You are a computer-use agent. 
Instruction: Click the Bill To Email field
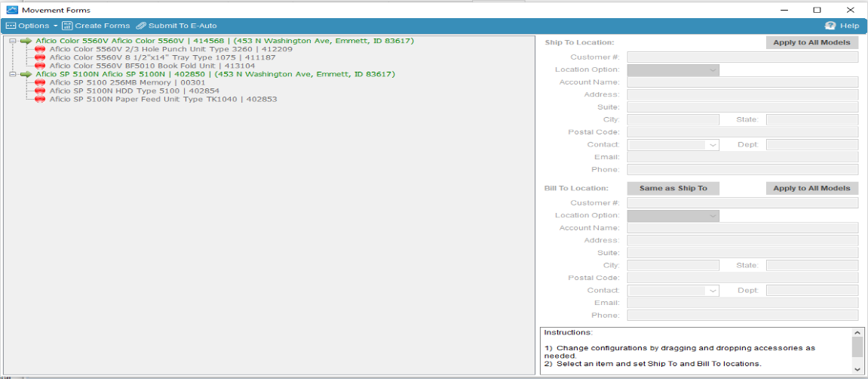(742, 303)
